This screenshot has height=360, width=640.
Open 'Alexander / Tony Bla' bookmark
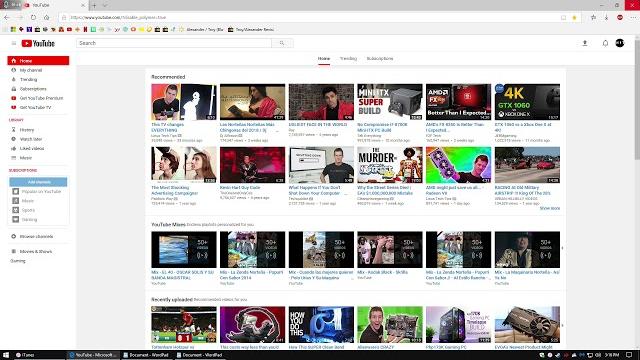click(202, 29)
